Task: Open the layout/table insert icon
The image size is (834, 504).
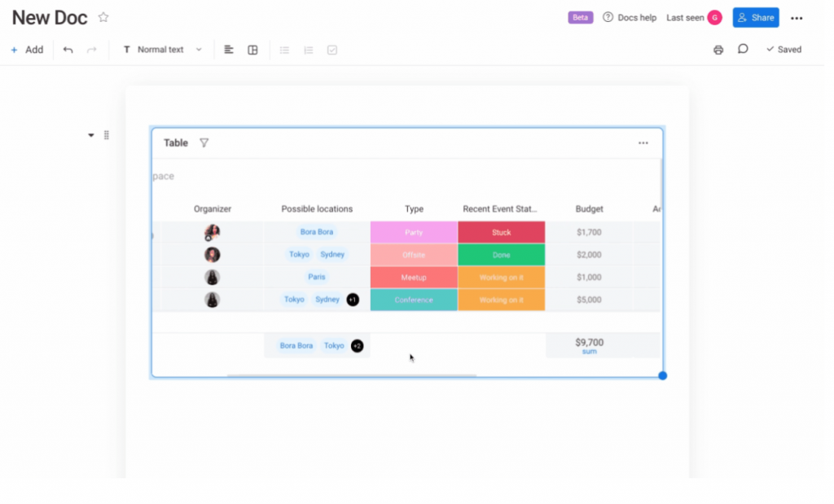Action: coord(252,50)
